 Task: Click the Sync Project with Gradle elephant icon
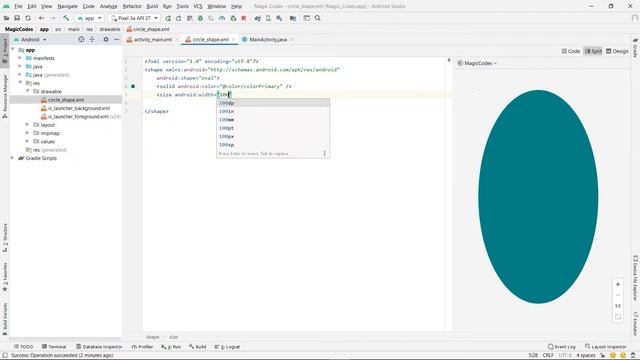point(258,18)
